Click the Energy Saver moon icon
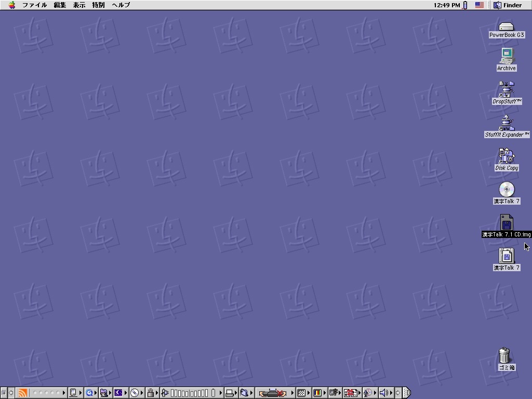532x399 pixels. (118, 393)
